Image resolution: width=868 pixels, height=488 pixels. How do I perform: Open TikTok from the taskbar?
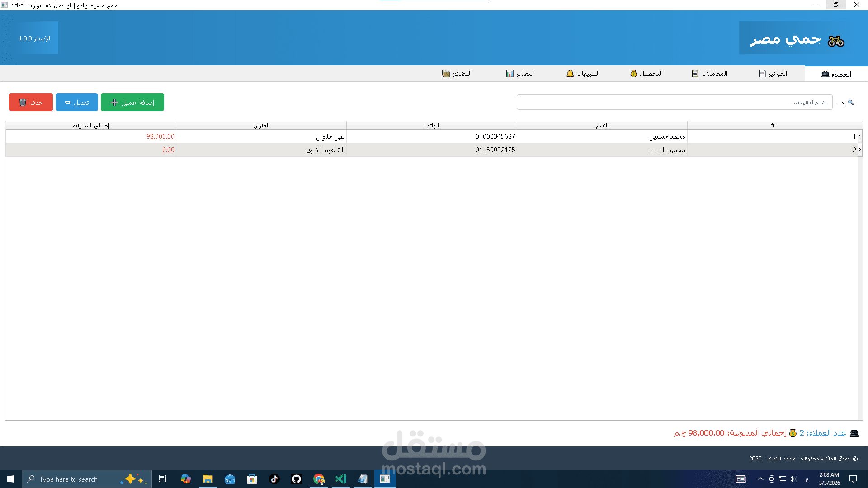(x=274, y=479)
